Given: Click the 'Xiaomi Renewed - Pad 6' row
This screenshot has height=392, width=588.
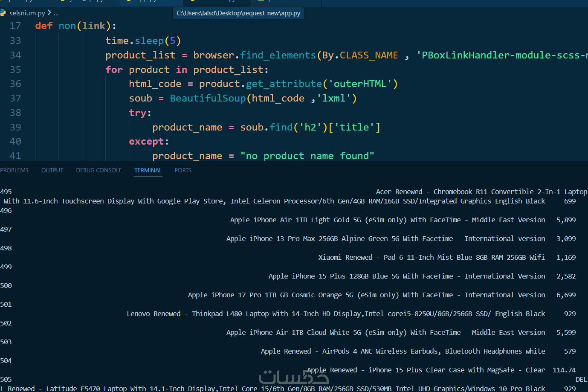Looking at the screenshot, I should coord(432,258).
